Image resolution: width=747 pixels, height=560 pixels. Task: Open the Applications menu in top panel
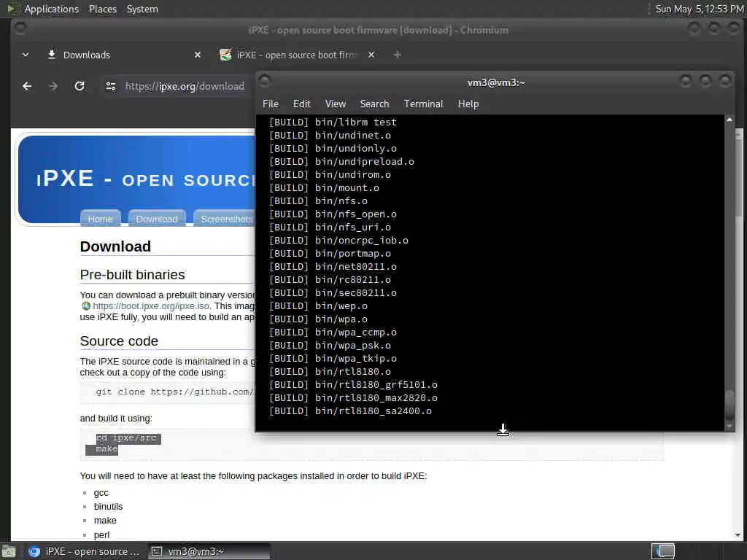coord(52,9)
